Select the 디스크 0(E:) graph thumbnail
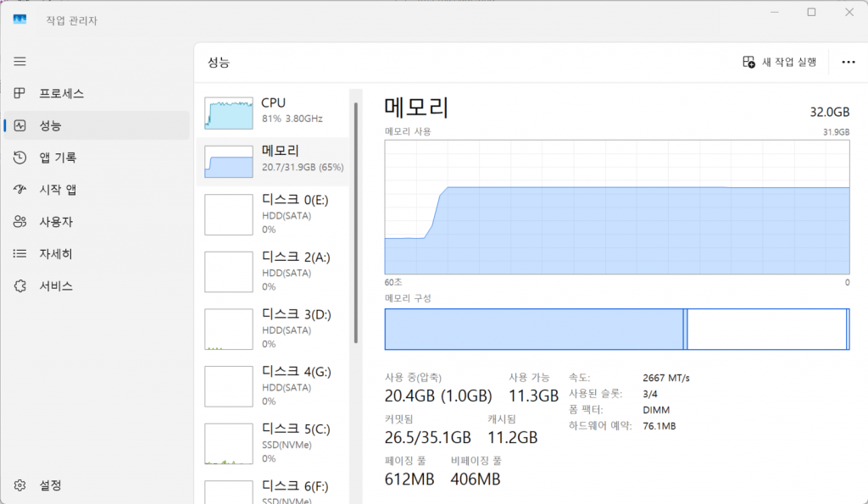The image size is (868, 504). 229,214
